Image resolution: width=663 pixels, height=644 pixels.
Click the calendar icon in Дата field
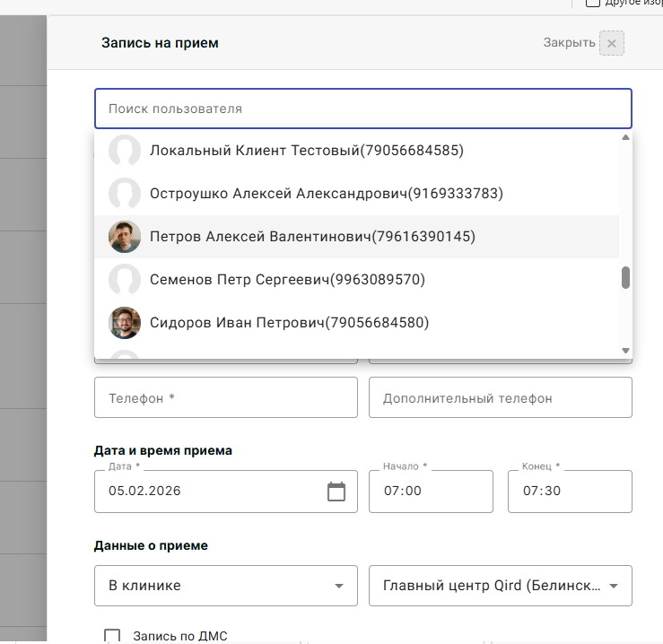point(336,492)
